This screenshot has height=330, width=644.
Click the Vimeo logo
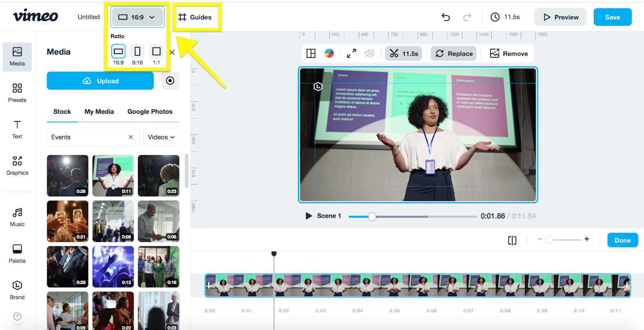coord(35,16)
